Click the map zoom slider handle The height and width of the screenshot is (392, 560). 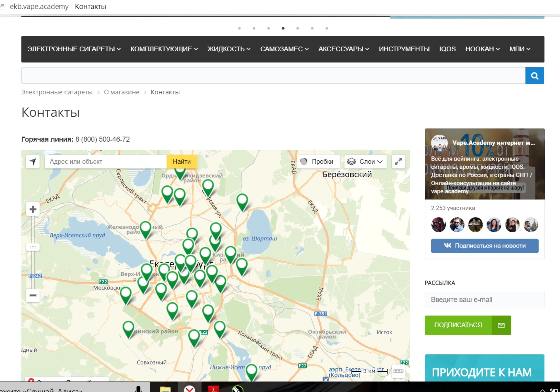coord(33,247)
